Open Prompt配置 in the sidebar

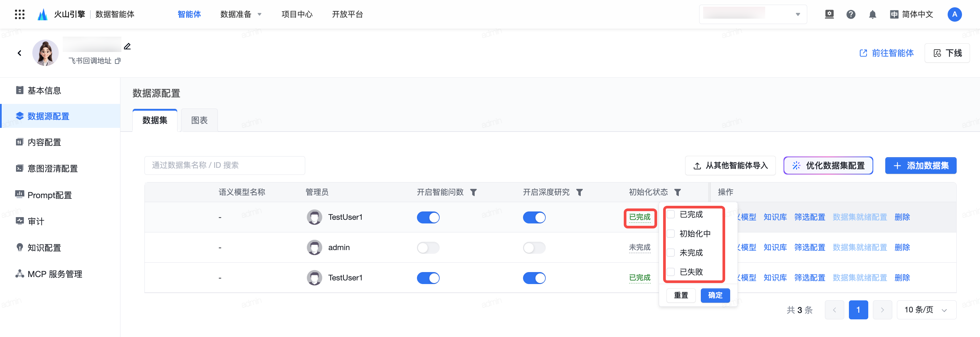click(x=49, y=195)
